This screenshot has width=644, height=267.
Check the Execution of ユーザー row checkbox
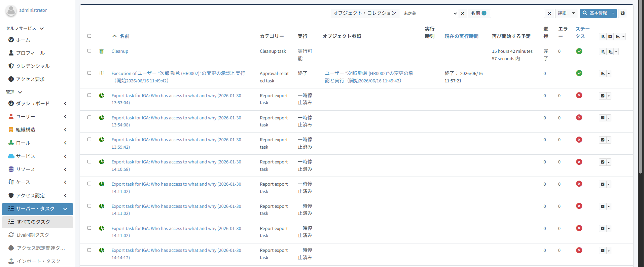point(89,73)
